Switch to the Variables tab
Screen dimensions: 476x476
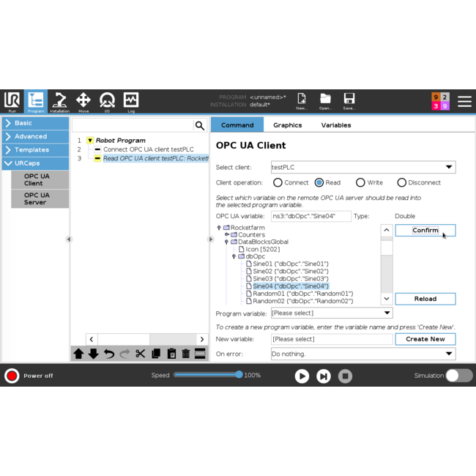336,125
